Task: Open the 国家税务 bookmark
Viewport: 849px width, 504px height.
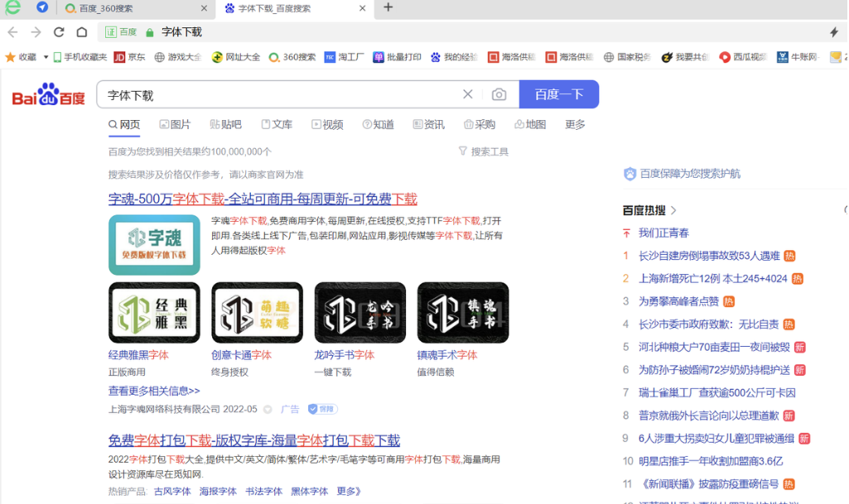Action: [627, 57]
